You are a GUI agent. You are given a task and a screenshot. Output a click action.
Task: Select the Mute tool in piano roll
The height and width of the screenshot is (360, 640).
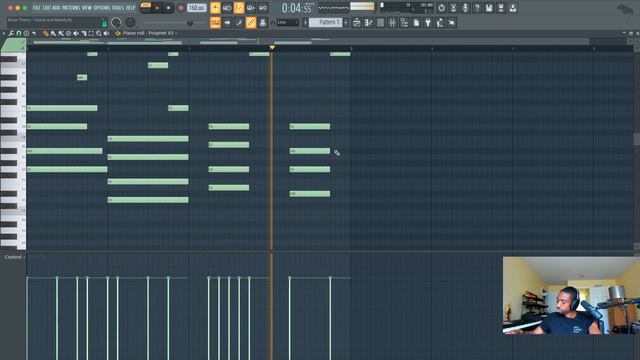click(76, 33)
